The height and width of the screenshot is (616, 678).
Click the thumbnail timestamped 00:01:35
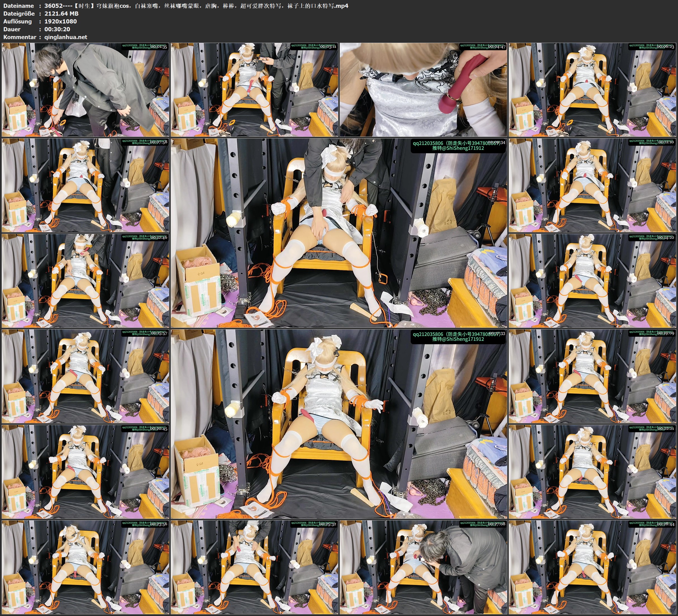click(x=85, y=90)
